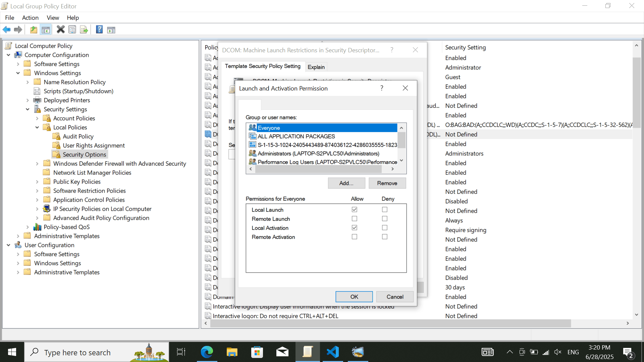This screenshot has width=644, height=362.
Task: Collapse the Computer Configuration tree node
Action: pyautogui.click(x=8, y=55)
